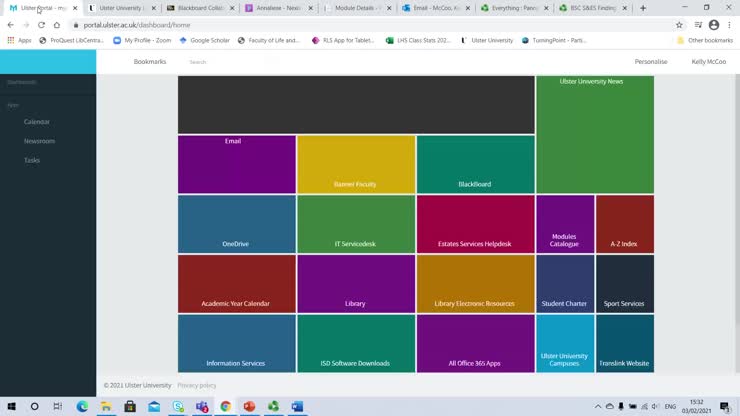Switch to the BSC S&ES Findings tab
The width and height of the screenshot is (740, 416).
click(592, 8)
